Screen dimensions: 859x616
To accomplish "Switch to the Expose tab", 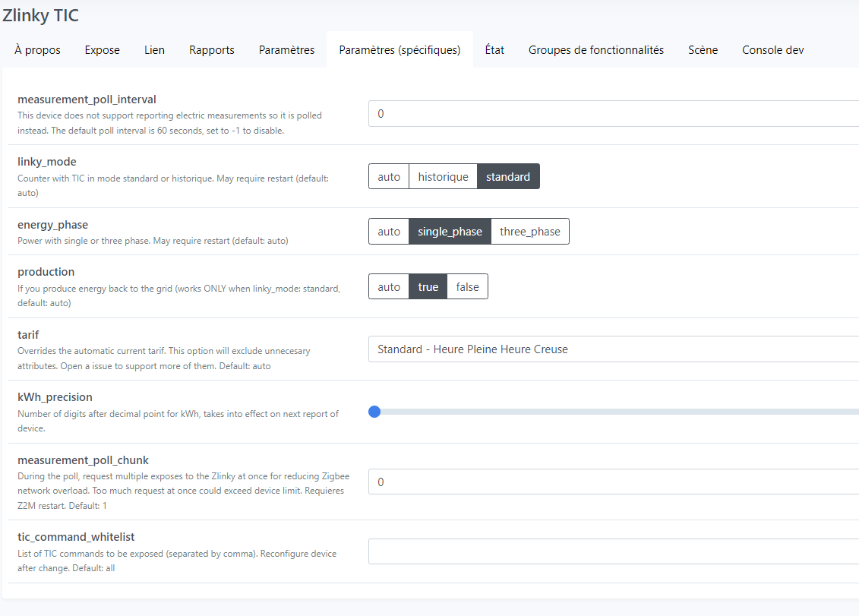I will tap(102, 50).
